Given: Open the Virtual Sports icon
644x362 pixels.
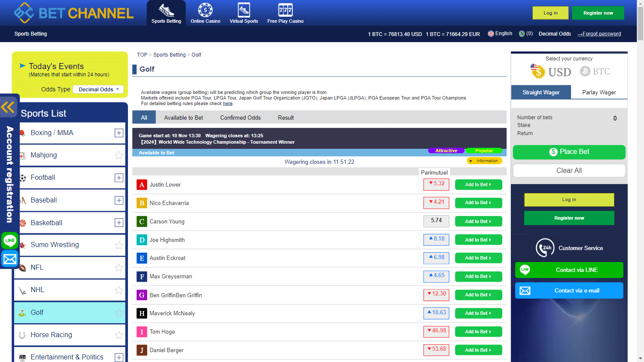Looking at the screenshot, I should click(x=244, y=10).
